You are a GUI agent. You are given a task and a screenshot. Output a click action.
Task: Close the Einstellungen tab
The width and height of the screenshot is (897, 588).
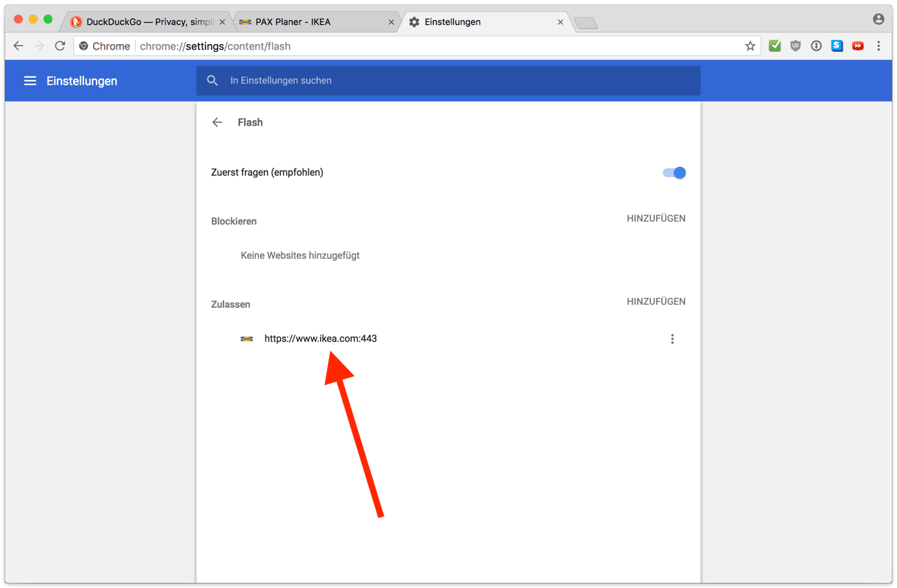point(560,22)
